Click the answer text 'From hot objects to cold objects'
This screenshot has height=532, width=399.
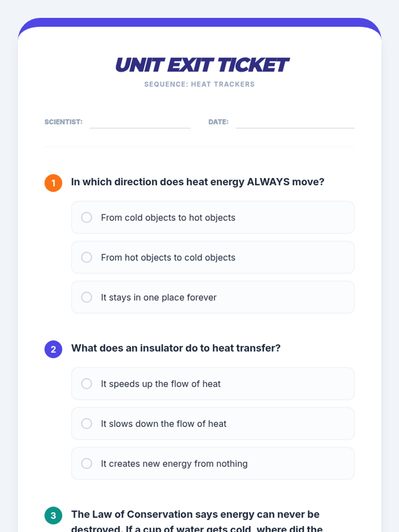point(168,257)
